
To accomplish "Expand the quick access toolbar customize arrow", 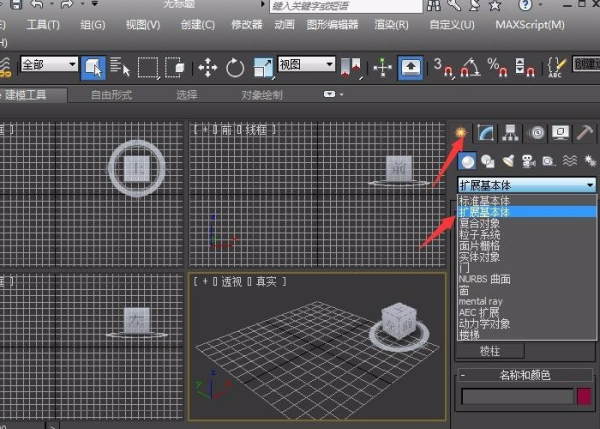I will pos(95,4).
